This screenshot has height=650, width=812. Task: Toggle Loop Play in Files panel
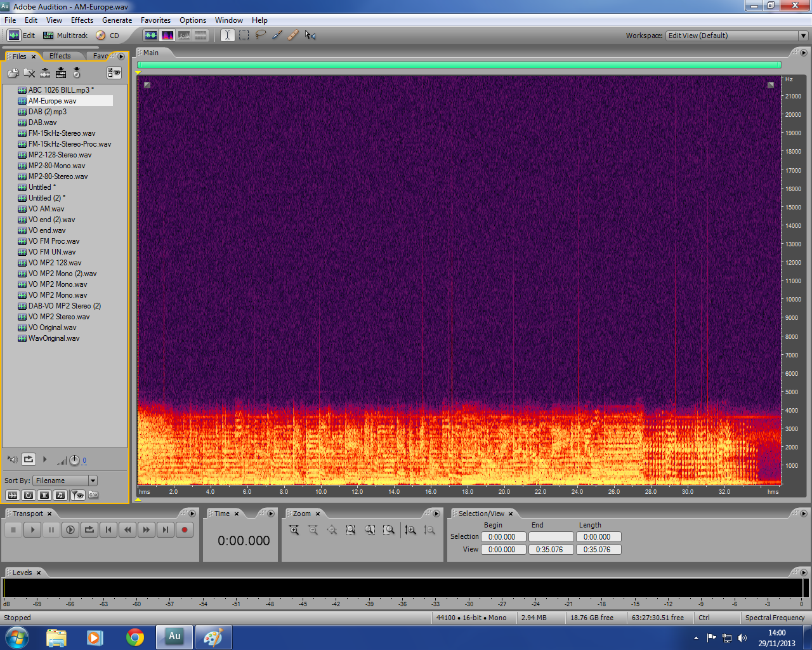[29, 459]
